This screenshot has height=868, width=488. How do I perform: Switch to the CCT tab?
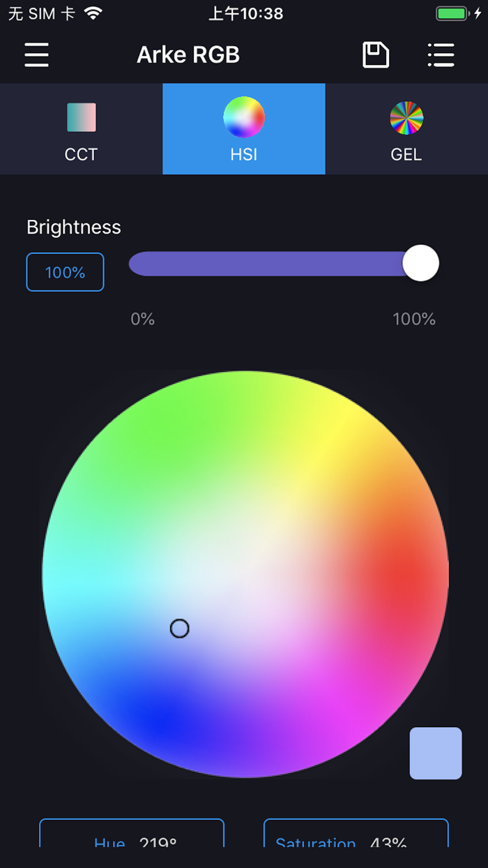pos(81,129)
